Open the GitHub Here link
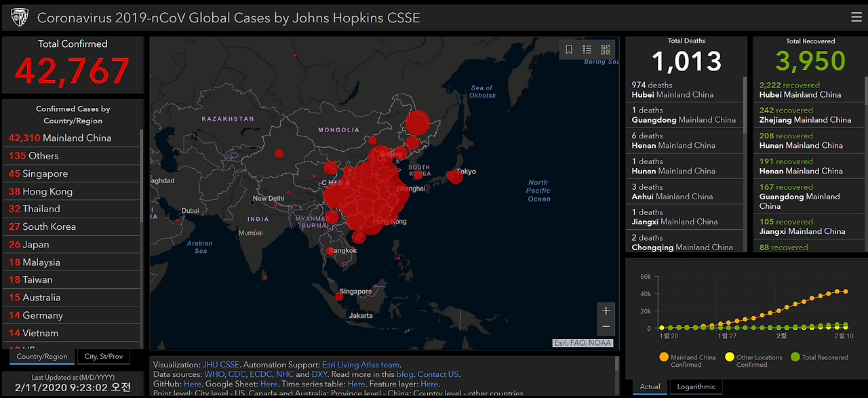 [192, 384]
